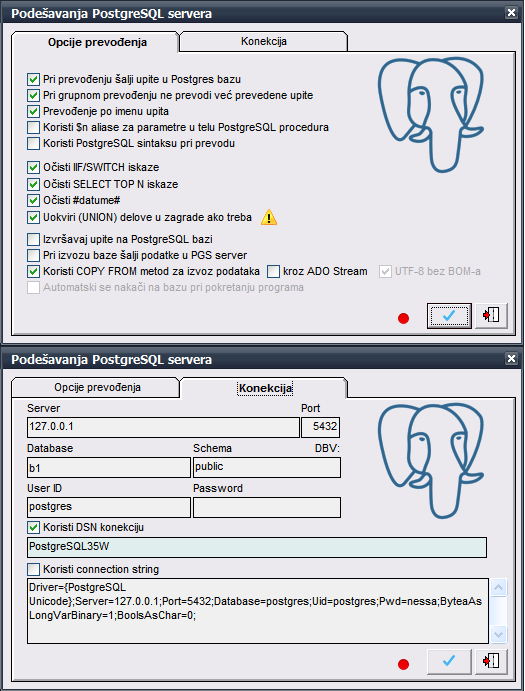Click the warning icon beside the UNION option
525x691 pixels.
[x=269, y=217]
